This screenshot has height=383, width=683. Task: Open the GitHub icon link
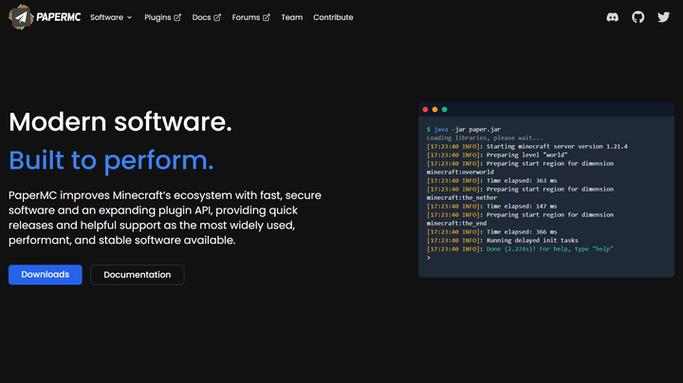click(638, 17)
